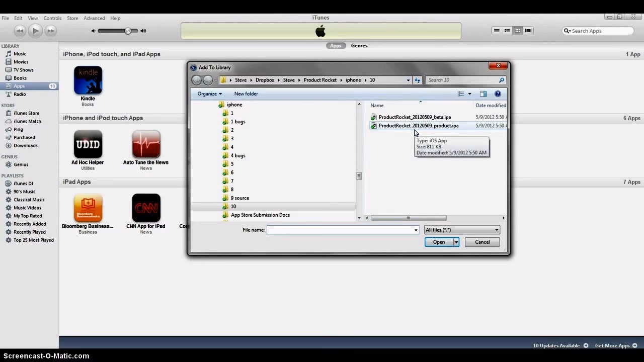Select Music in the Library sidebar

point(20,53)
